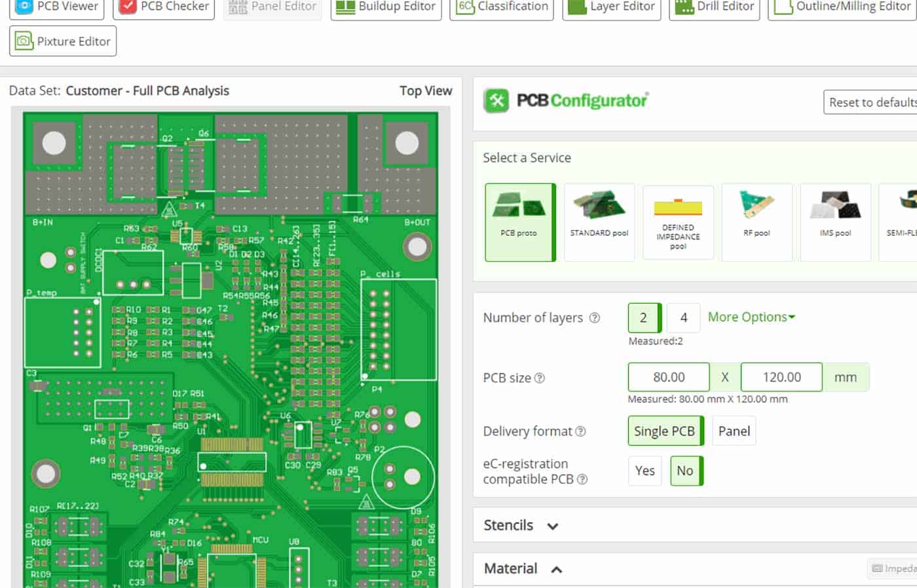This screenshot has width=917, height=588.
Task: Click the PCB size help icon
Action: (x=540, y=378)
